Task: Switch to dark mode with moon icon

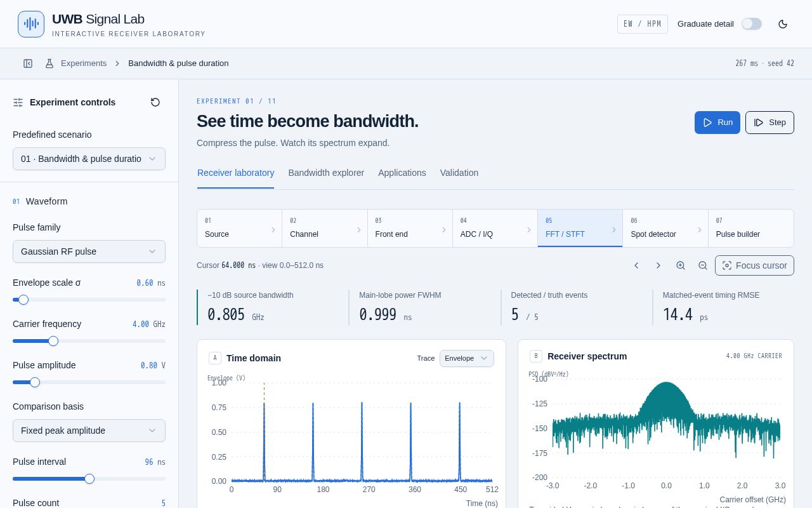Action: click(783, 24)
